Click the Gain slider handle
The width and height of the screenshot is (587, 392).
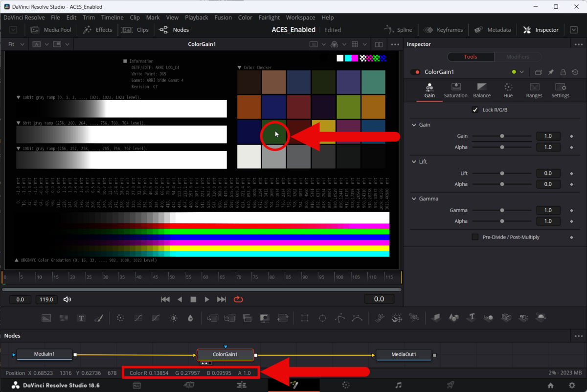[502, 136]
